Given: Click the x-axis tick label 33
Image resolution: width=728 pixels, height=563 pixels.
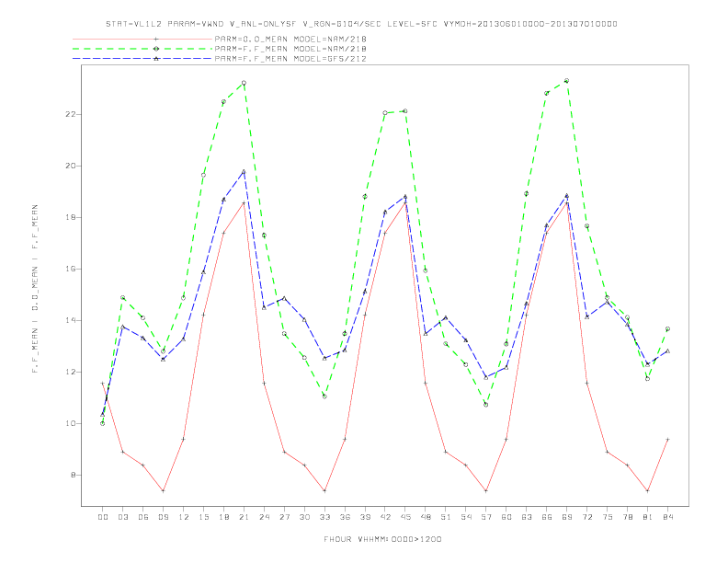Looking at the screenshot, I should [x=324, y=517].
